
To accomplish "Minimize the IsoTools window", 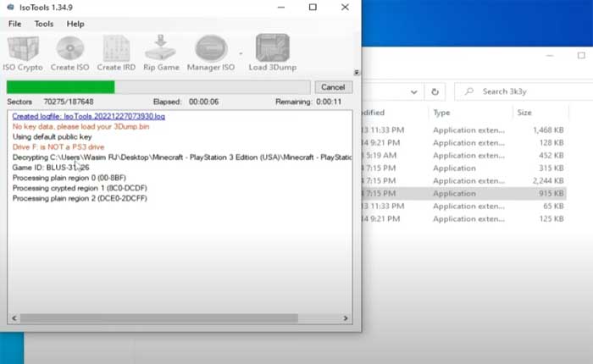I will [281, 7].
